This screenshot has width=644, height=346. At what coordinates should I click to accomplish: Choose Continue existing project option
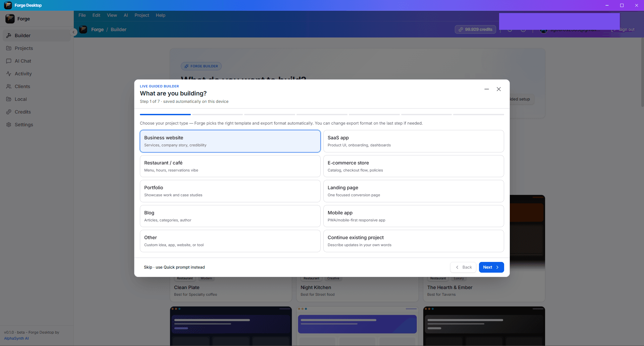[414, 241]
